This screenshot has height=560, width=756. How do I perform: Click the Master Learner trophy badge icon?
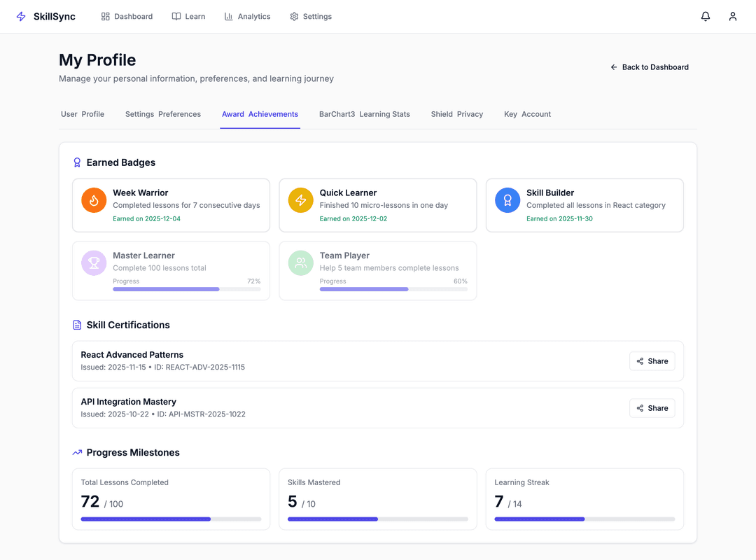(94, 263)
